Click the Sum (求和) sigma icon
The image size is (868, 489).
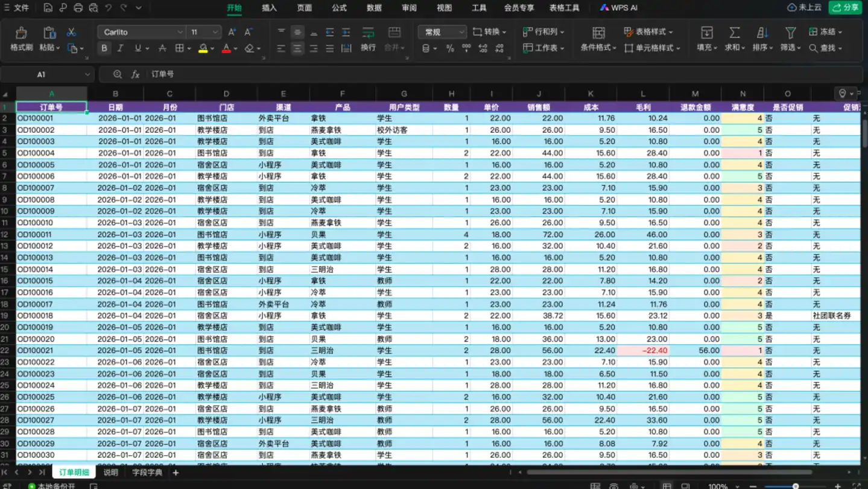734,33
